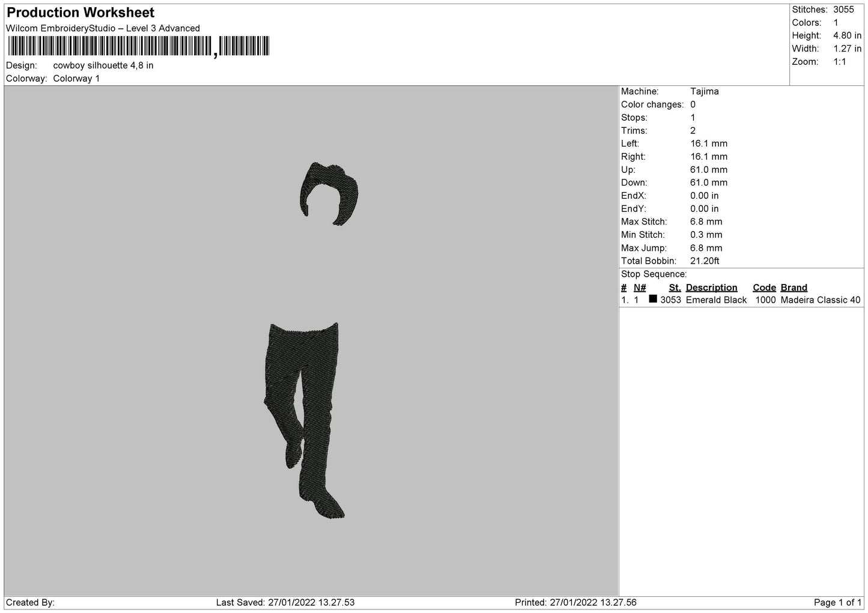Click the Colorway 1 value
The width and height of the screenshot is (868, 613).
[76, 79]
